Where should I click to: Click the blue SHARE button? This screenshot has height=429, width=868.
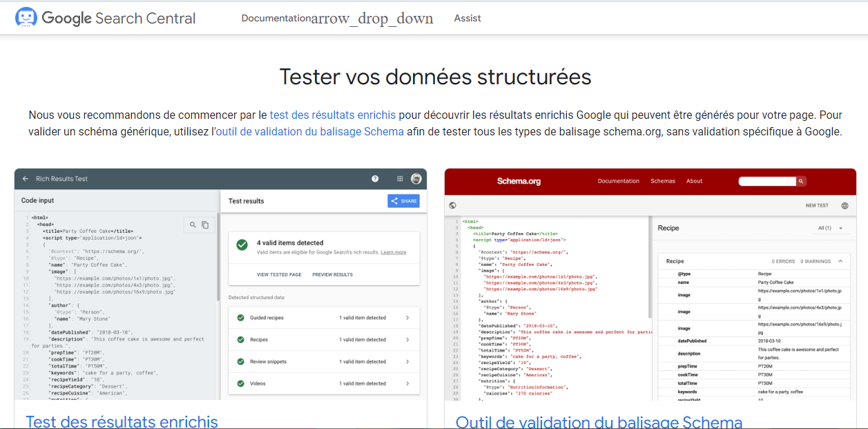403,201
